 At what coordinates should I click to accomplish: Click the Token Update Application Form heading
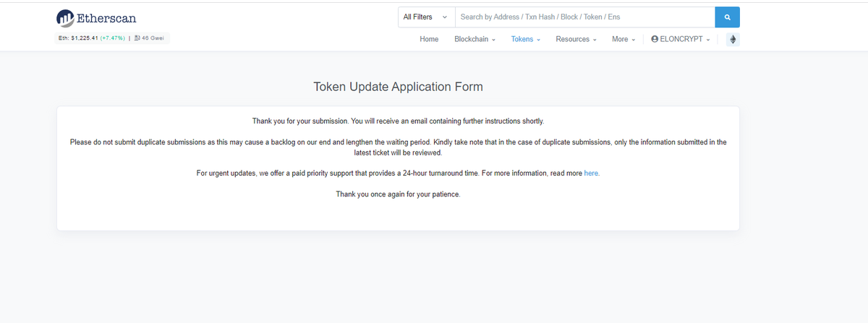click(398, 87)
